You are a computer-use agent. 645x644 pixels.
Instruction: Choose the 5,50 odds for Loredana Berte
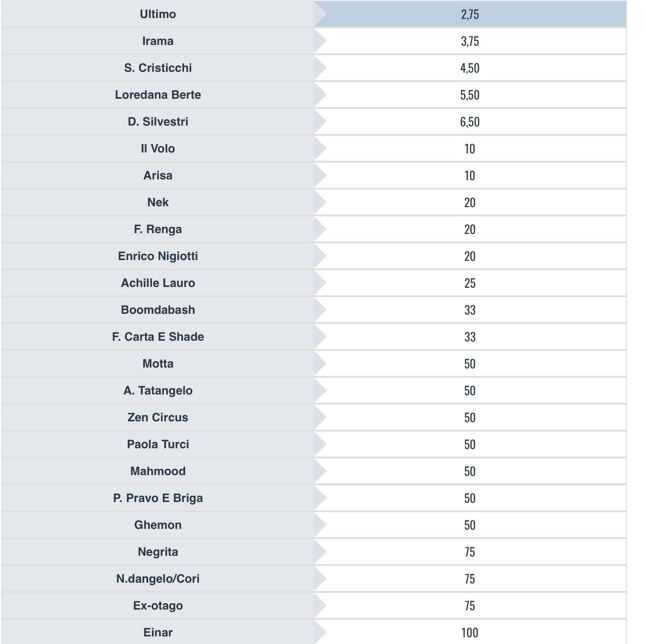[470, 95]
